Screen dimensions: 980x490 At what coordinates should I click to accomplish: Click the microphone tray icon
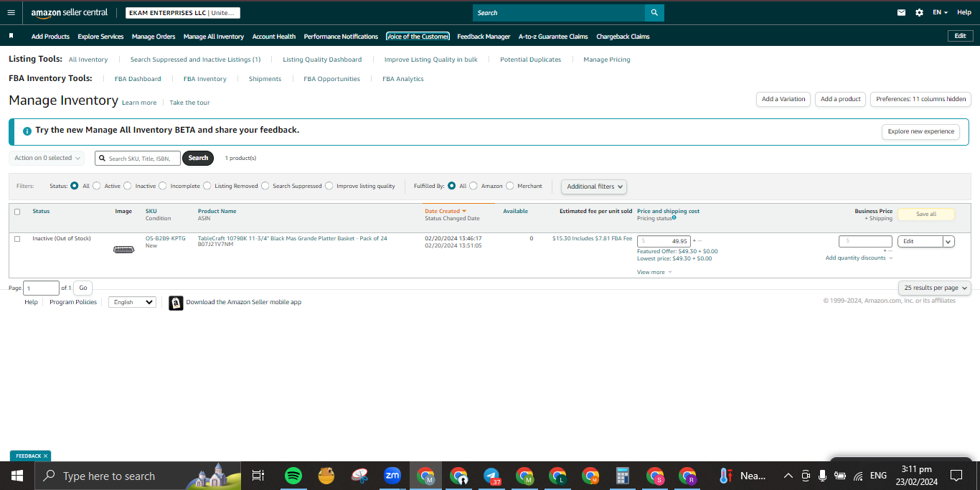[x=822, y=476]
